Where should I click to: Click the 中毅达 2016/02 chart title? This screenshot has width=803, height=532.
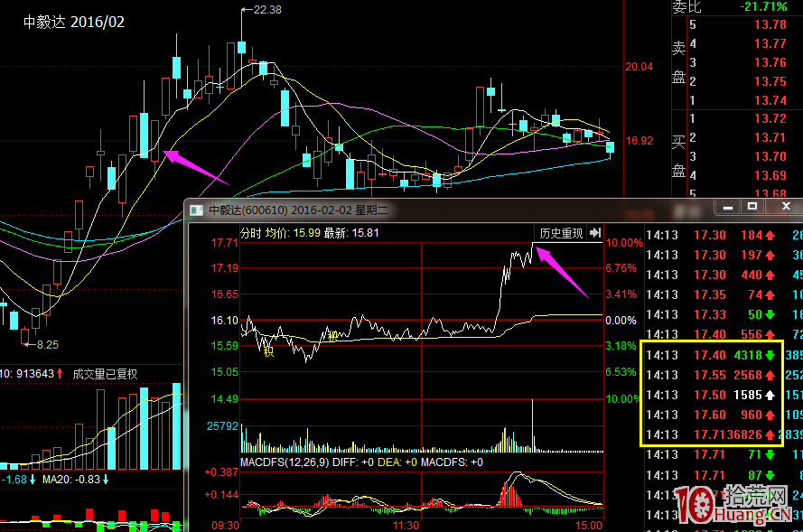(74, 21)
